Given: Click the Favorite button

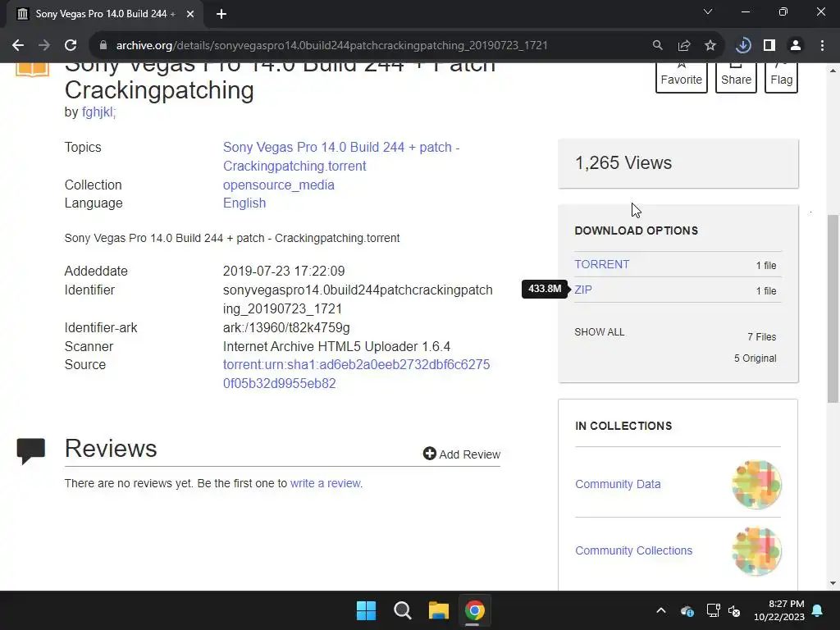Looking at the screenshot, I should pyautogui.click(x=682, y=78).
